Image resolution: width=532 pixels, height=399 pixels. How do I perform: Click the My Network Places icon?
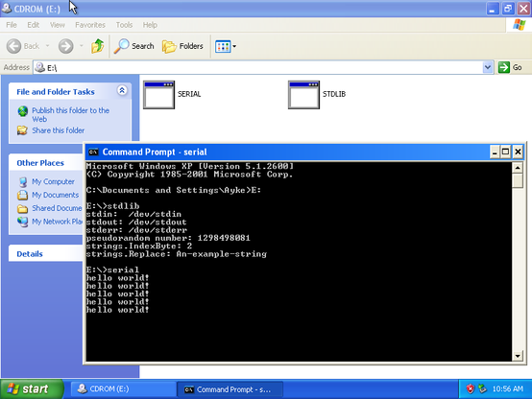23,222
